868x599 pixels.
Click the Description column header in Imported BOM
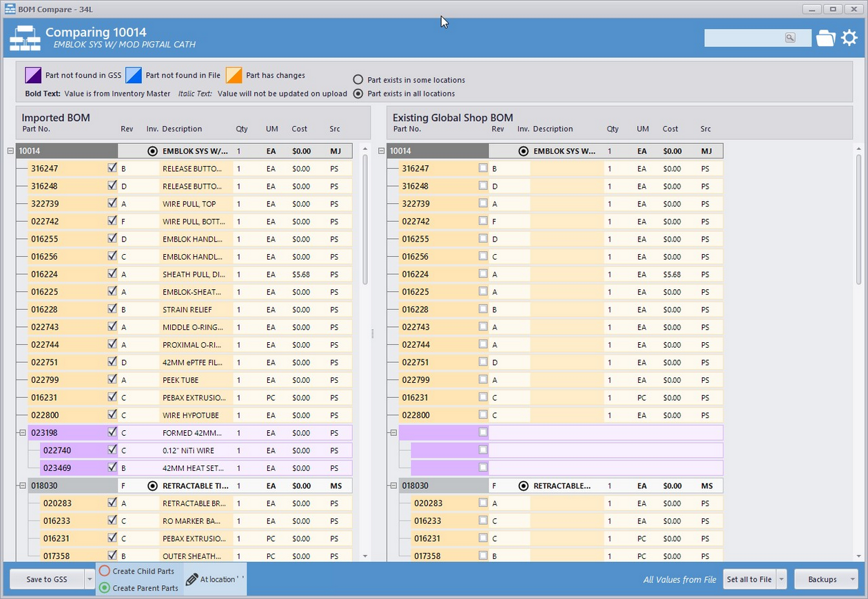pyautogui.click(x=182, y=129)
